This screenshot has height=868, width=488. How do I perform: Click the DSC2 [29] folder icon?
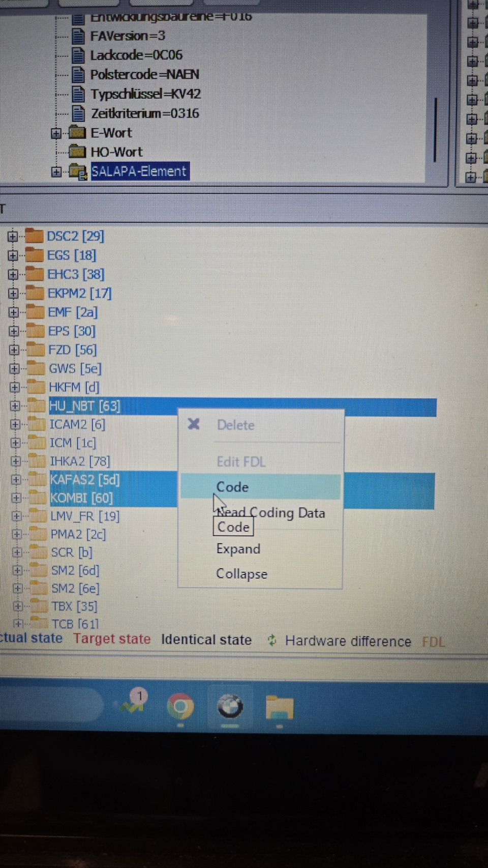[x=34, y=236]
